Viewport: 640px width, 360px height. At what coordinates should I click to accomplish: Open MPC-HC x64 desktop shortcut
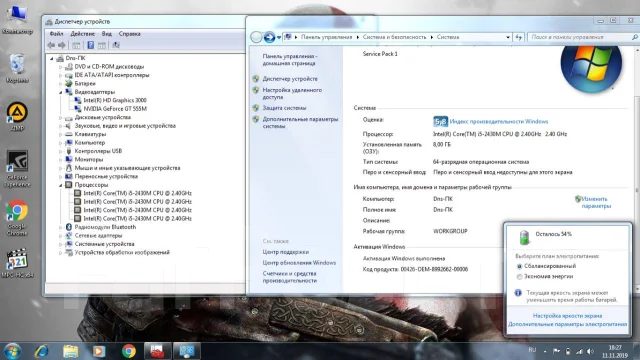(x=17, y=263)
